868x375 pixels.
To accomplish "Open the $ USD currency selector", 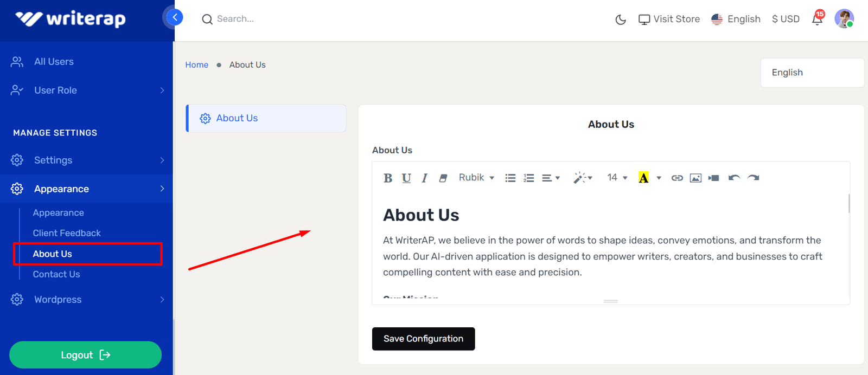I will (x=786, y=19).
